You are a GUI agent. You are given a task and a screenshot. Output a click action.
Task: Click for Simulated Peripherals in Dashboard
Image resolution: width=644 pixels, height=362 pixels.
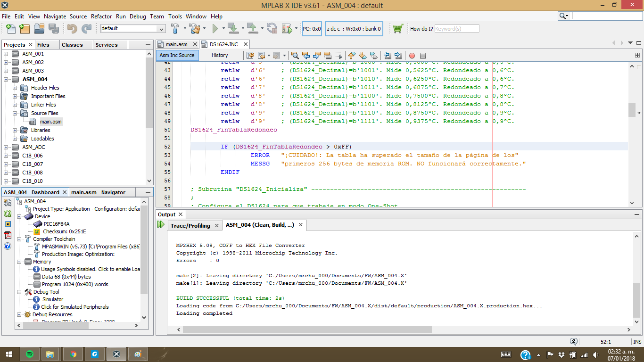pyautogui.click(x=74, y=307)
